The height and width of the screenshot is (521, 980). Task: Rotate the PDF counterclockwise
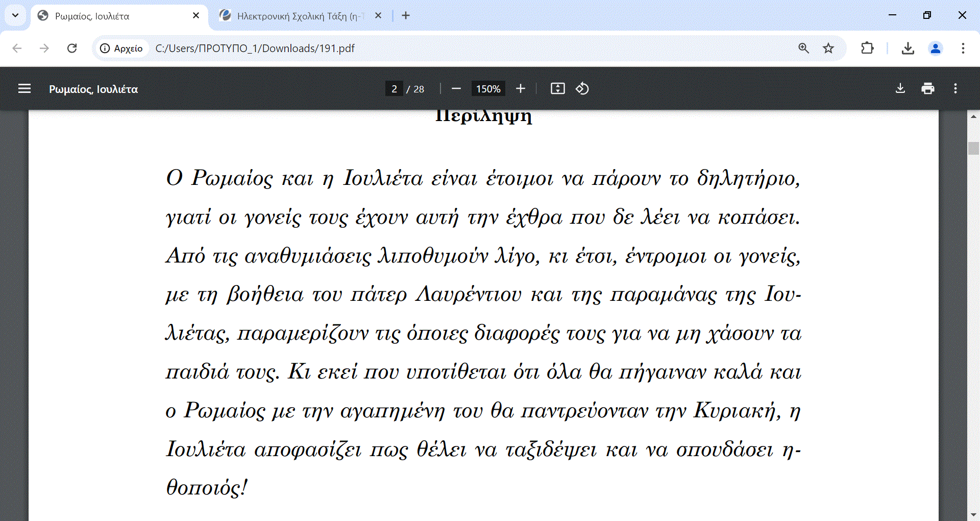click(x=582, y=89)
